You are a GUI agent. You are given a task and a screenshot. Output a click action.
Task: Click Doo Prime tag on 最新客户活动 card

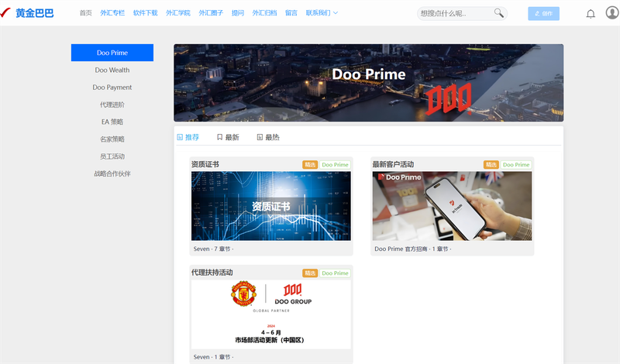coord(516,165)
